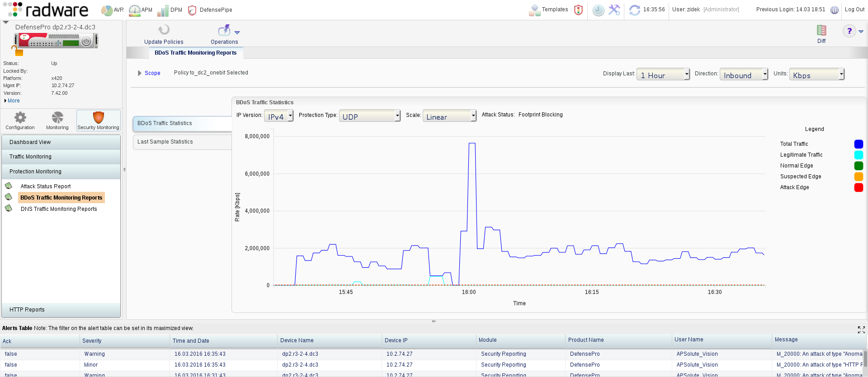Screen dimensions: 868x377
Task: Click the Update Policies icon
Action: (x=164, y=30)
